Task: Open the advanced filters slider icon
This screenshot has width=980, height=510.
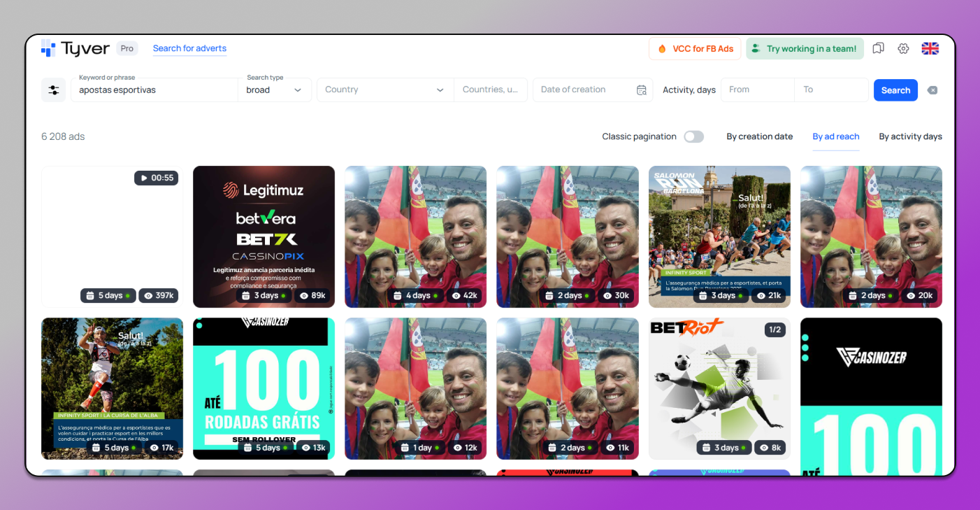Action: [54, 90]
